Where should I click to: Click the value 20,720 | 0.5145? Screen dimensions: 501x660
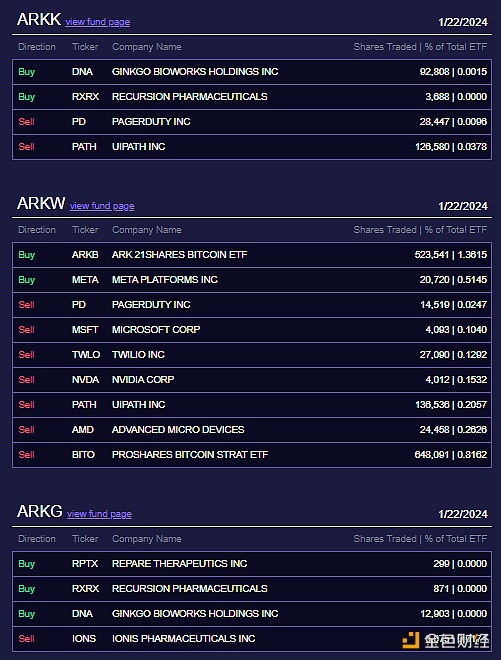click(x=453, y=279)
